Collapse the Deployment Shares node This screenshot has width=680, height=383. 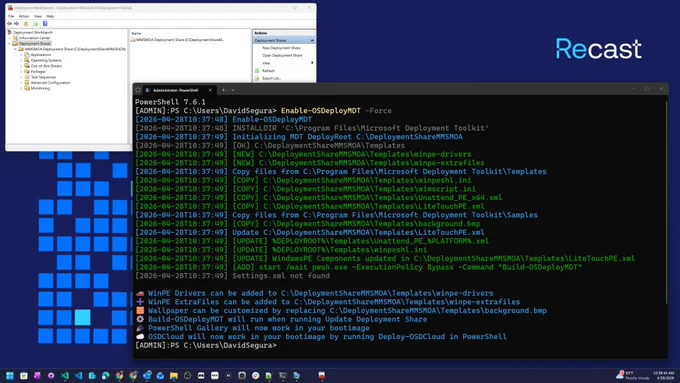pos(10,43)
